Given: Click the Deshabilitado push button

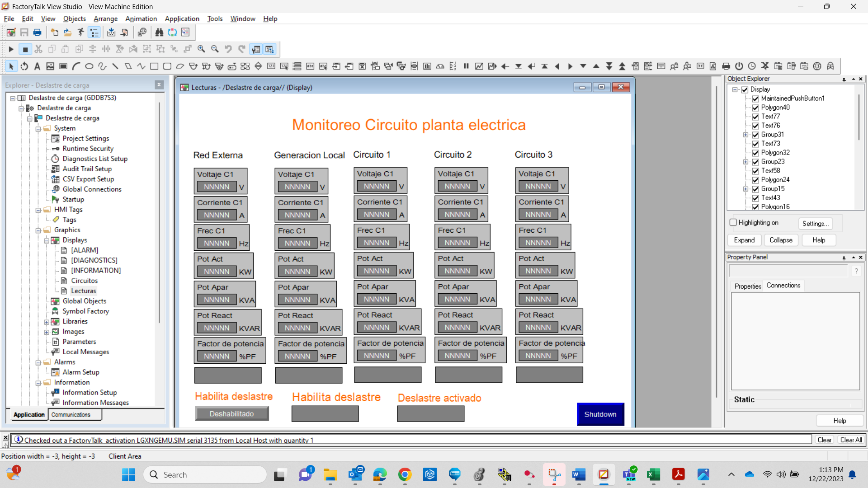Looking at the screenshot, I should [232, 413].
